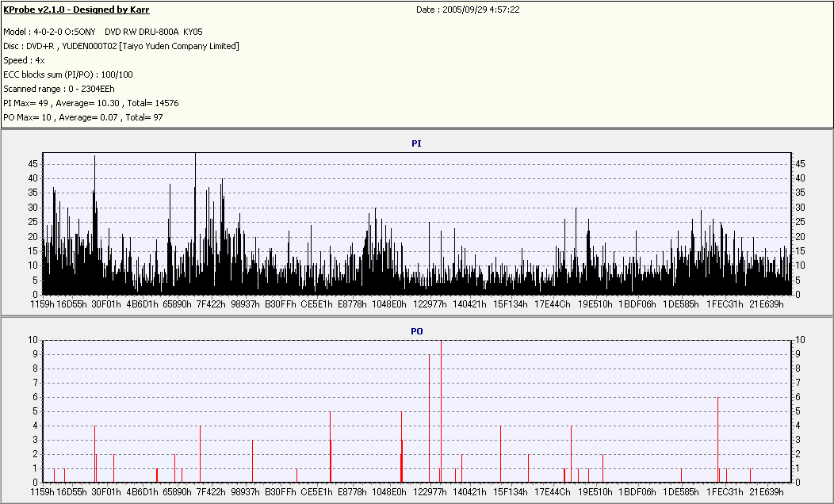Click the PI chart title
The image size is (834, 504).
[416, 143]
